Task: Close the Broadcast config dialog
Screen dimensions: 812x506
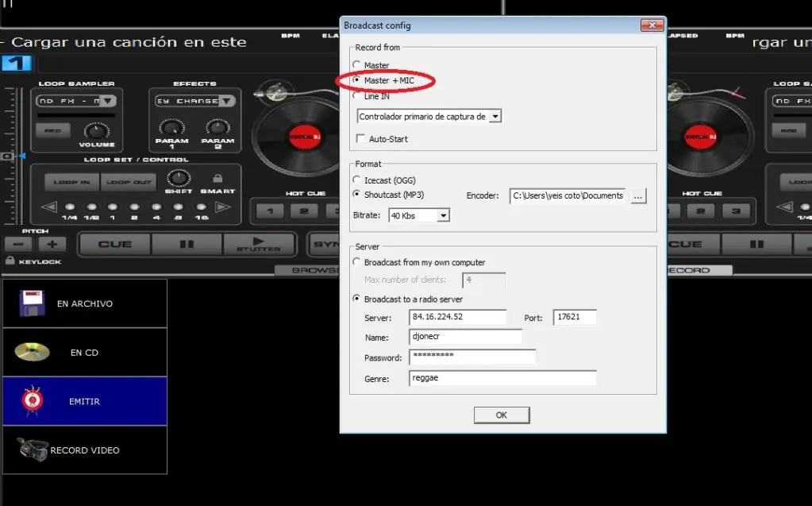Action: coord(652,25)
